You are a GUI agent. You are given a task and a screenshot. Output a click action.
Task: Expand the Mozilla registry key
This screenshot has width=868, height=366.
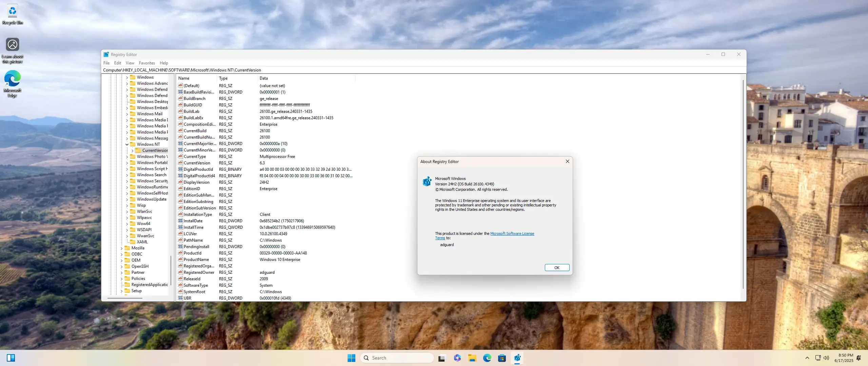(x=121, y=248)
